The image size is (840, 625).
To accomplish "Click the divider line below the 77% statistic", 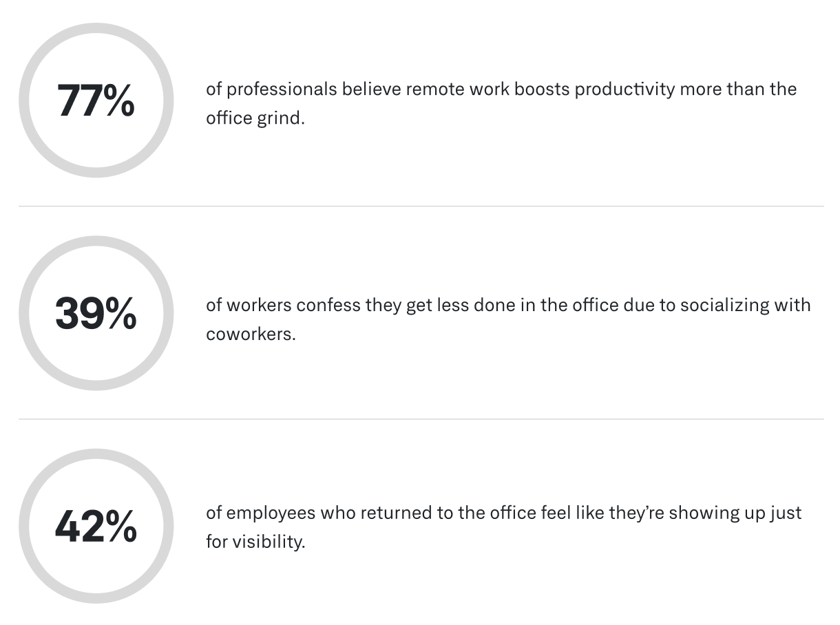I will (x=420, y=206).
